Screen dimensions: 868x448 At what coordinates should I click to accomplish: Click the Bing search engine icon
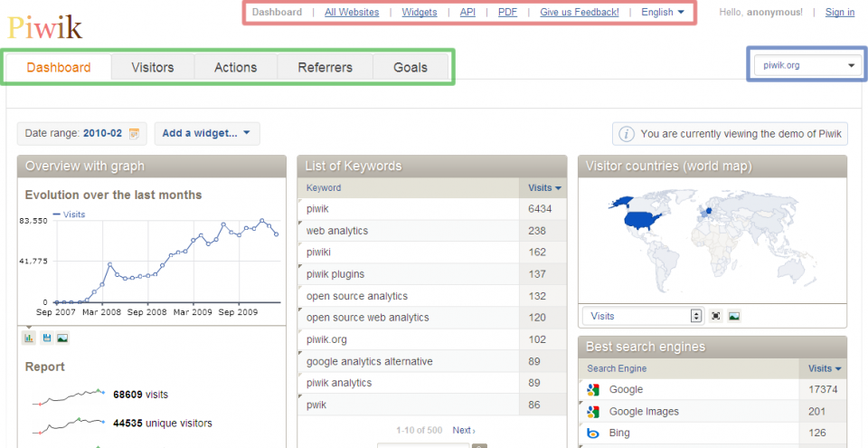(x=593, y=433)
